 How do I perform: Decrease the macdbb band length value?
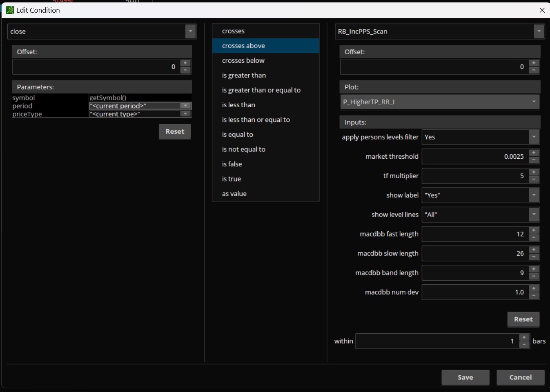tap(534, 276)
